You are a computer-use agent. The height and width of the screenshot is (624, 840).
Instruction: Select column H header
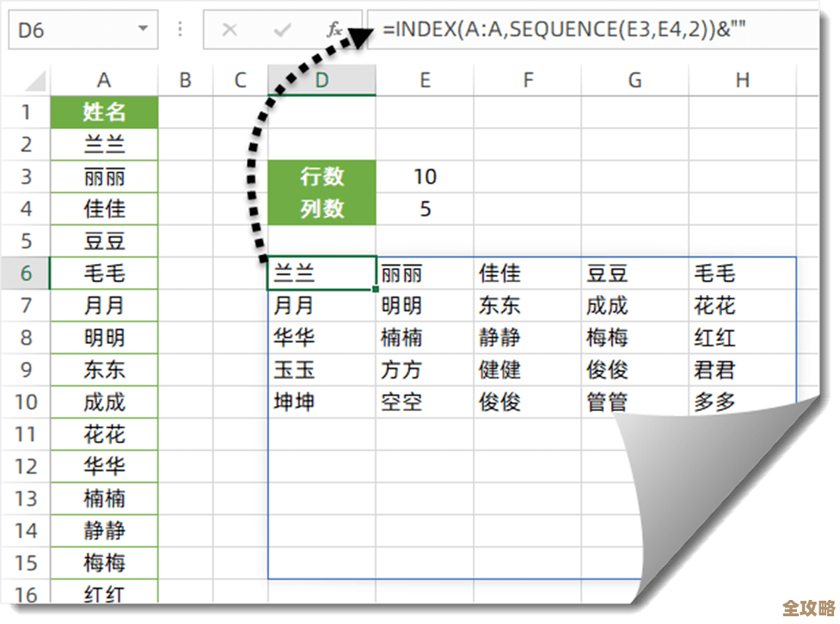coord(742,81)
